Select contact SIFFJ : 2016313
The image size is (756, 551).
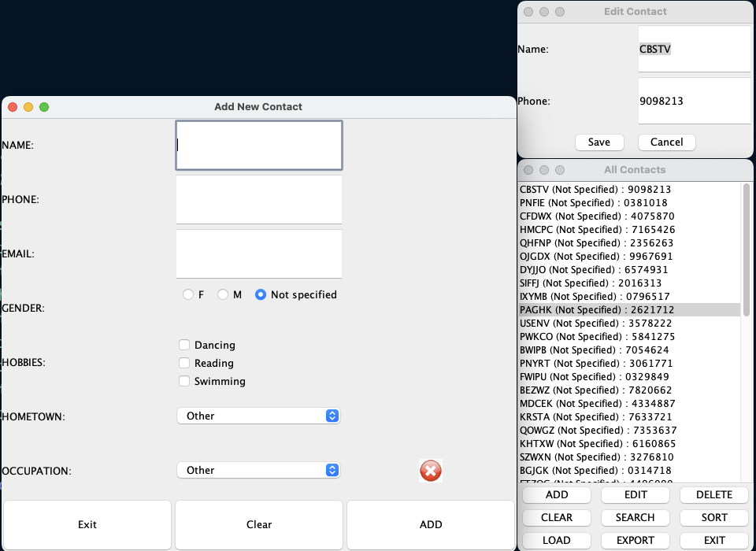point(630,283)
